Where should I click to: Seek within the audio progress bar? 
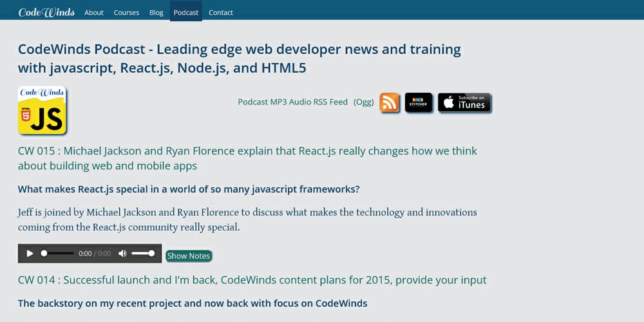(x=57, y=253)
